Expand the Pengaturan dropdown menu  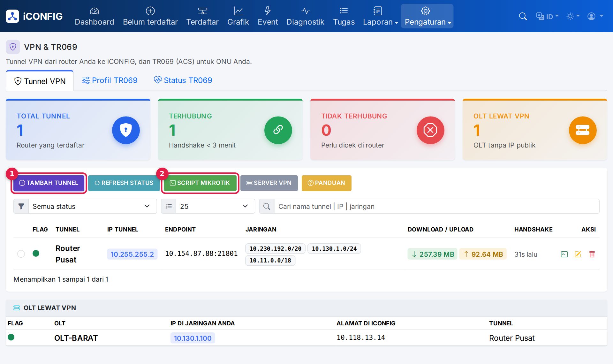point(427,16)
